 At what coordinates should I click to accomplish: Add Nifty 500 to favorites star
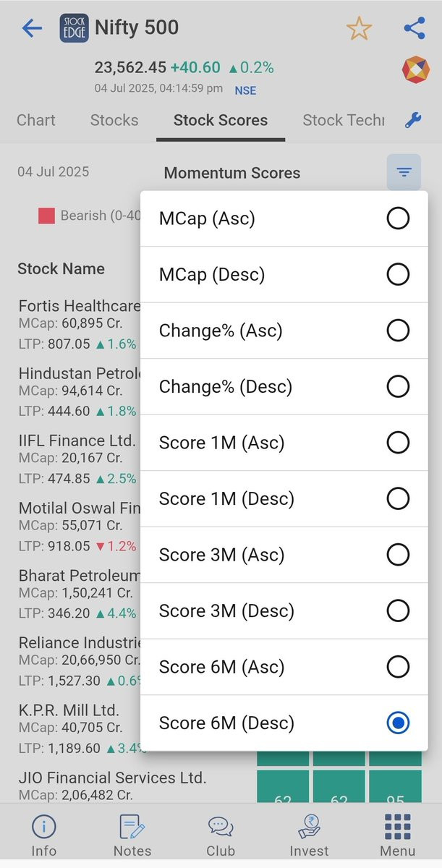[x=359, y=29]
